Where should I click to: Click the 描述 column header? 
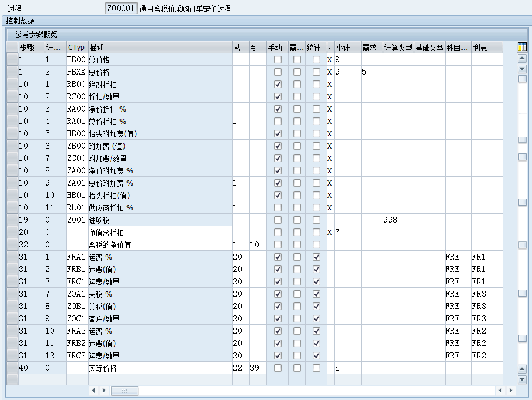(x=160, y=48)
